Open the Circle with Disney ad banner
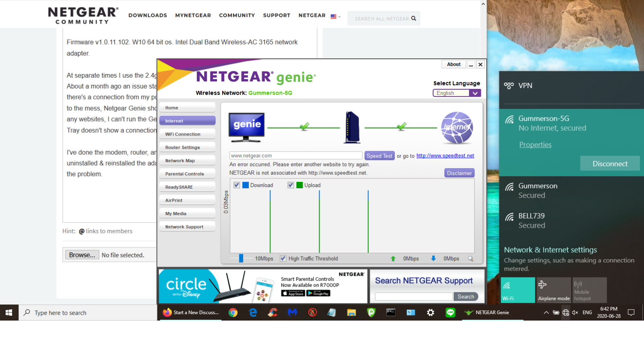The image size is (644, 362). pyautogui.click(x=263, y=286)
